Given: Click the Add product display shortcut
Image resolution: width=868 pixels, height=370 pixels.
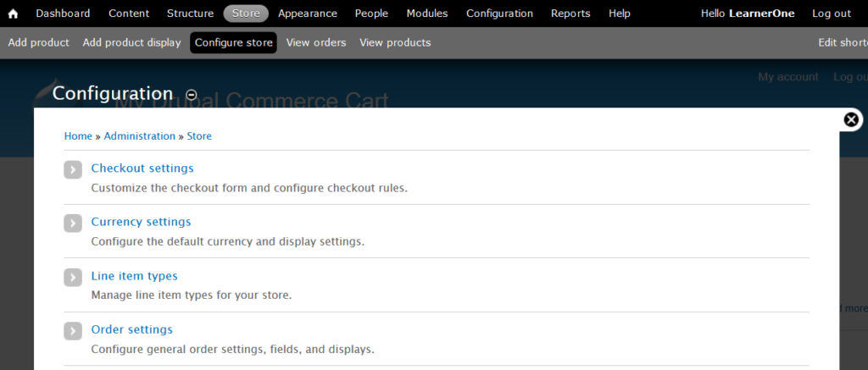Looking at the screenshot, I should [131, 42].
